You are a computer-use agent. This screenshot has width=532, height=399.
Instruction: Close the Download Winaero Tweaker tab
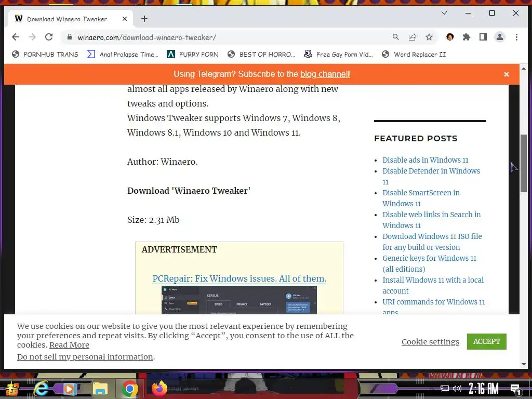pos(125,19)
